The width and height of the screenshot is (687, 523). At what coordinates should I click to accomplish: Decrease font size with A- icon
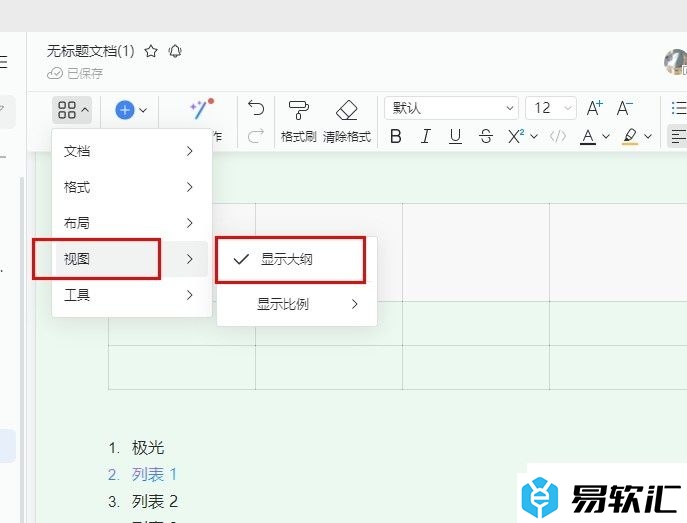click(625, 108)
